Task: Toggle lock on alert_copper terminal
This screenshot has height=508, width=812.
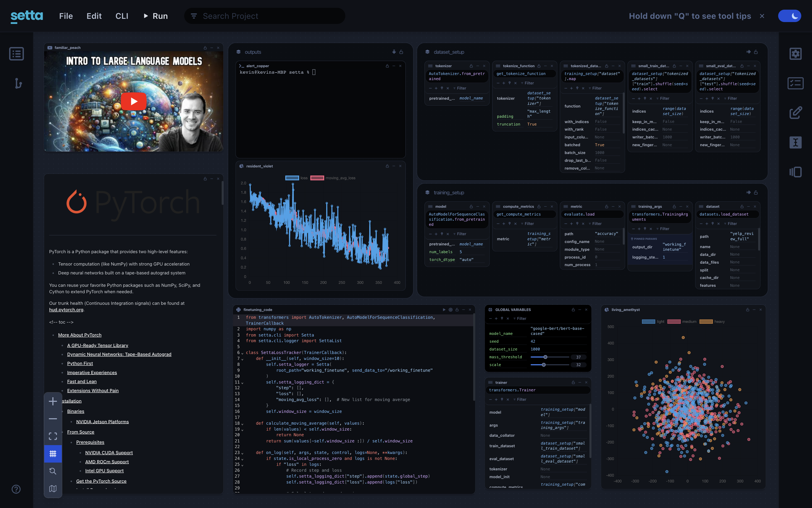Action: (x=387, y=66)
